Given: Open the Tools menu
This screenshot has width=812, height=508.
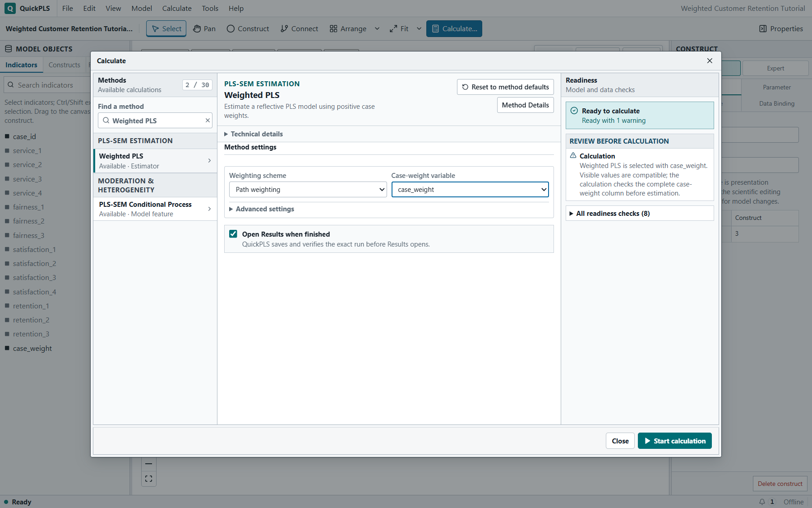Looking at the screenshot, I should 210,8.
